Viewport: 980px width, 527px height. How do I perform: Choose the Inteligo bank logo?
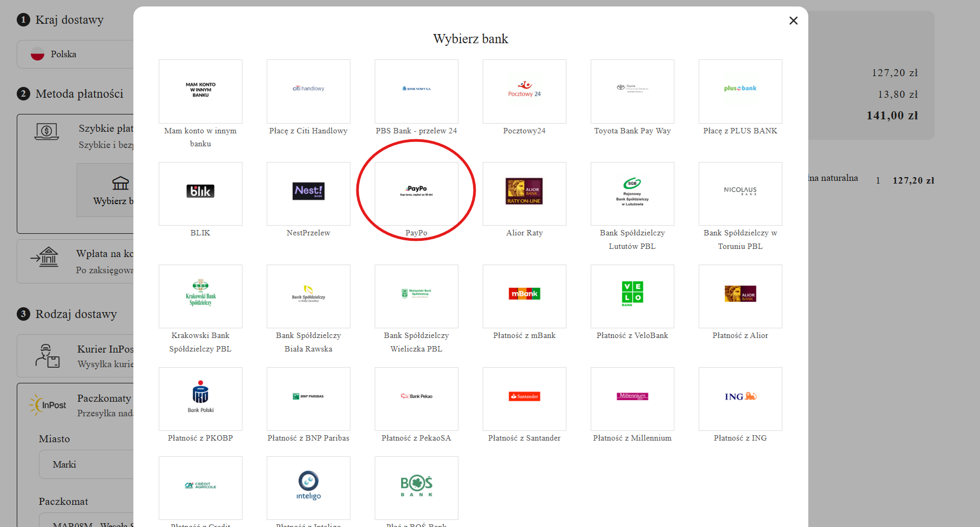pyautogui.click(x=308, y=487)
